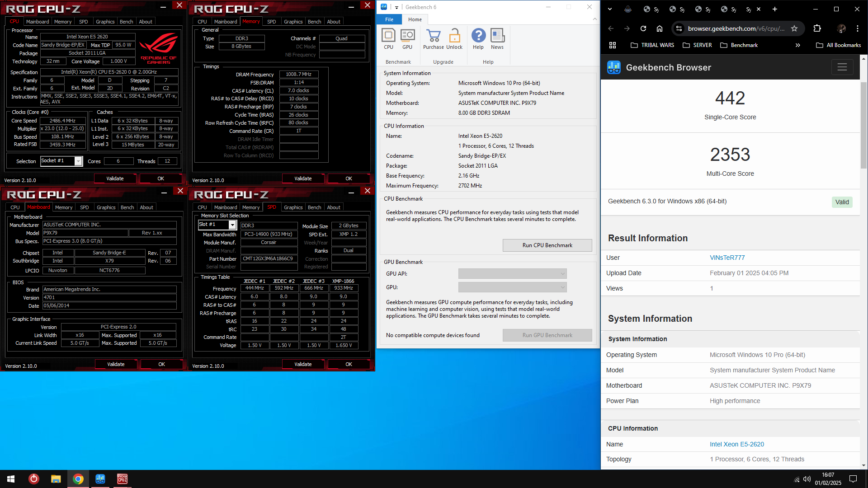The height and width of the screenshot is (488, 868).
Task: Open the notifications center icon
Action: point(853,479)
